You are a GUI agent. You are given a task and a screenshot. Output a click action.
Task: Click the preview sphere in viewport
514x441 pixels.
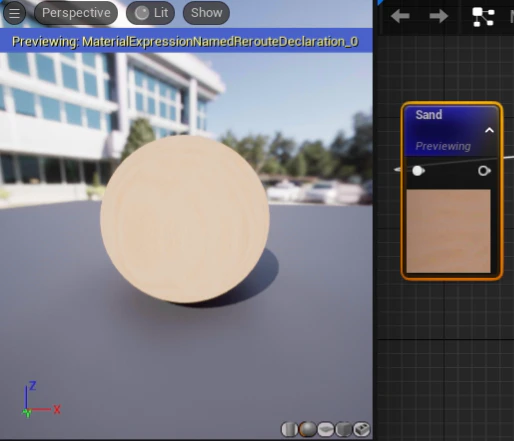(185, 219)
